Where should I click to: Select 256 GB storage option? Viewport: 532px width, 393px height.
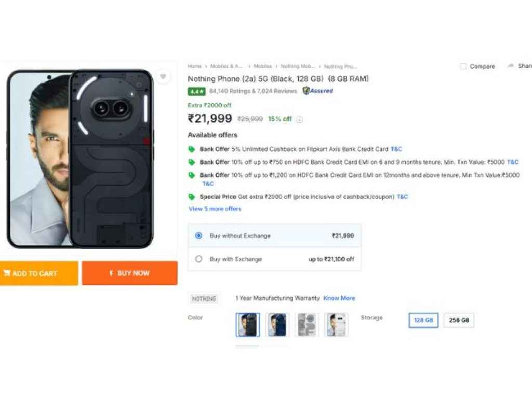coord(459,320)
